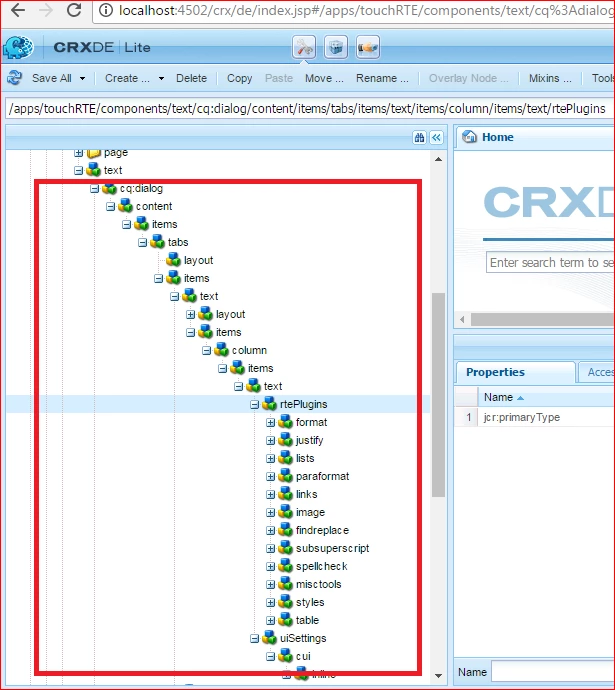The height and width of the screenshot is (690, 615).
Task: Click the node icon of image
Action: [x=285, y=512]
